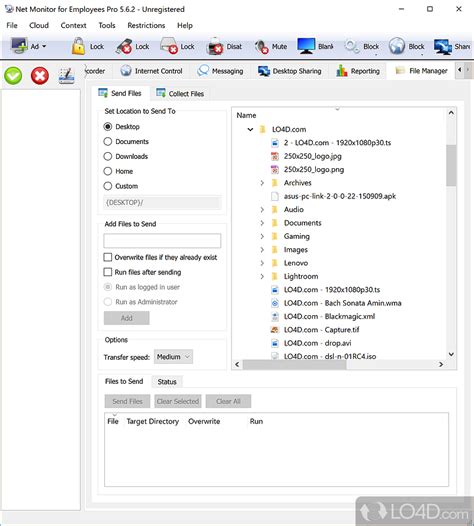Screen dimensions: 474x526
Task: Collapse the LO4D.com root folder
Action: point(250,129)
